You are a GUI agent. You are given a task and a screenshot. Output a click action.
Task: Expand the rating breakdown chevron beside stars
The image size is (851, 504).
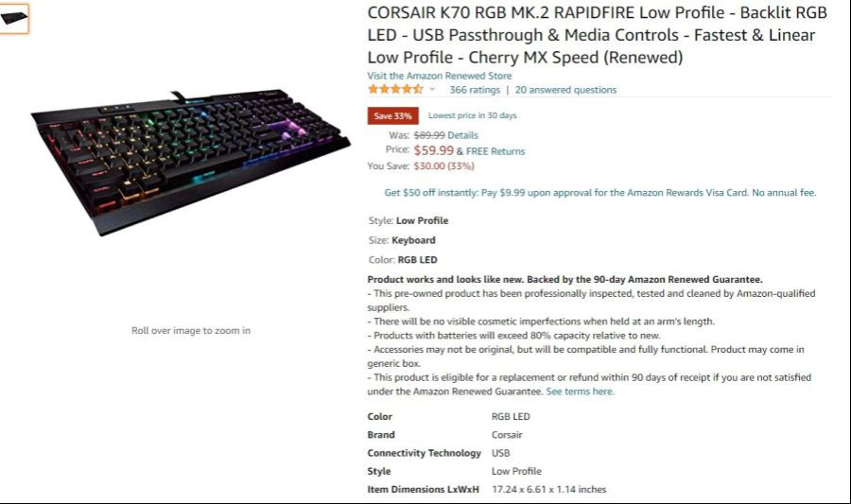coord(432,90)
